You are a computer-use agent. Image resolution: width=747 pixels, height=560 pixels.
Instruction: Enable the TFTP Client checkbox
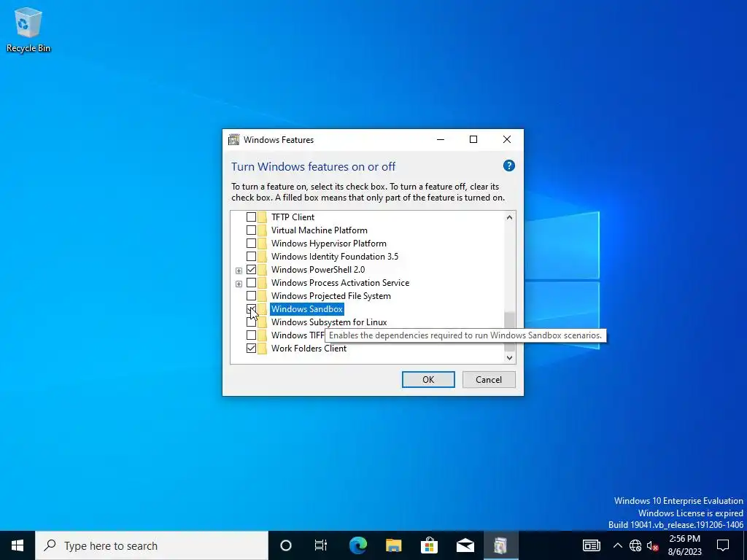pos(251,217)
